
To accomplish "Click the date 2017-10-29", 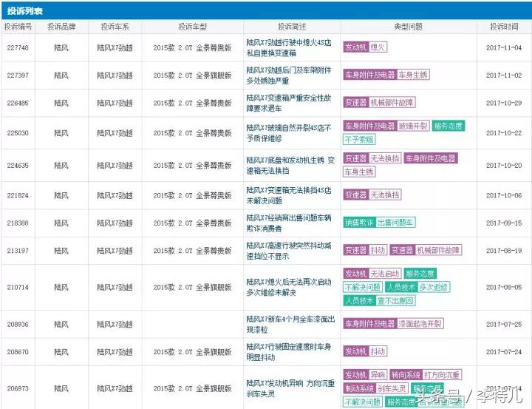I will (x=504, y=104).
